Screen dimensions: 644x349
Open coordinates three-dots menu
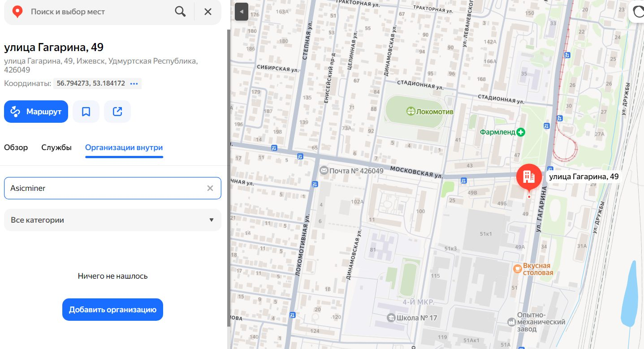click(134, 83)
